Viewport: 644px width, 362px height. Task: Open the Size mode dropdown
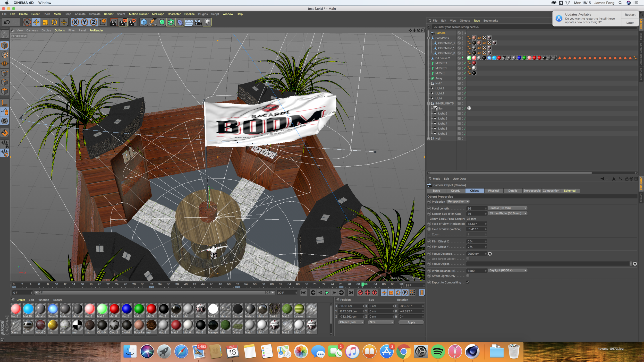(381, 322)
